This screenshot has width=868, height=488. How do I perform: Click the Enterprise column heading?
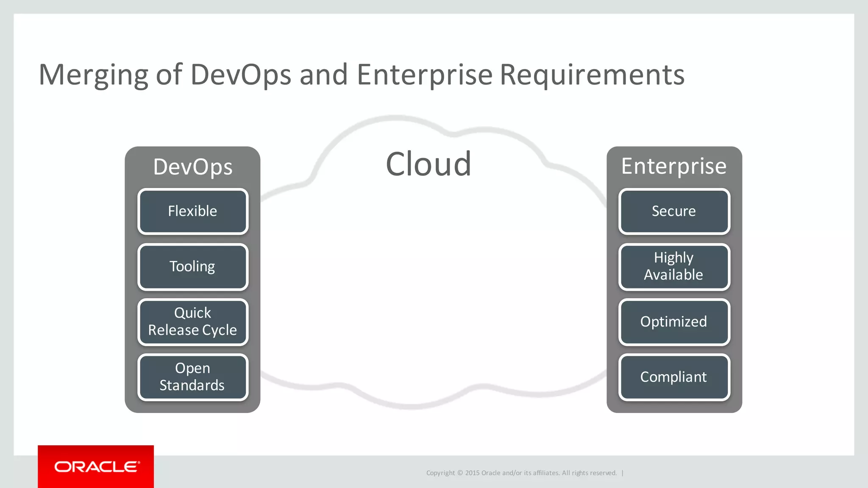(674, 166)
